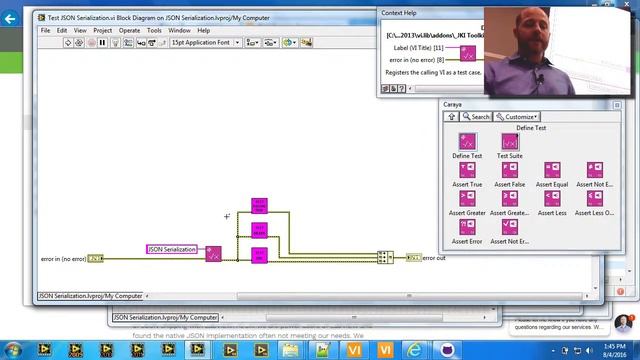Click the Abort Execution button
The height and width of the screenshot is (360, 640).
click(x=91, y=42)
